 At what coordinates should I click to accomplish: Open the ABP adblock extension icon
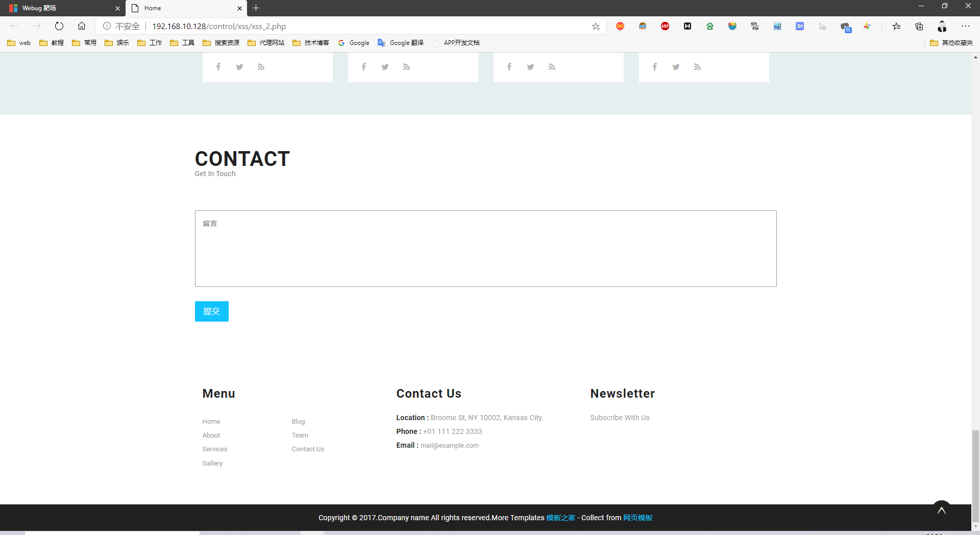665,26
